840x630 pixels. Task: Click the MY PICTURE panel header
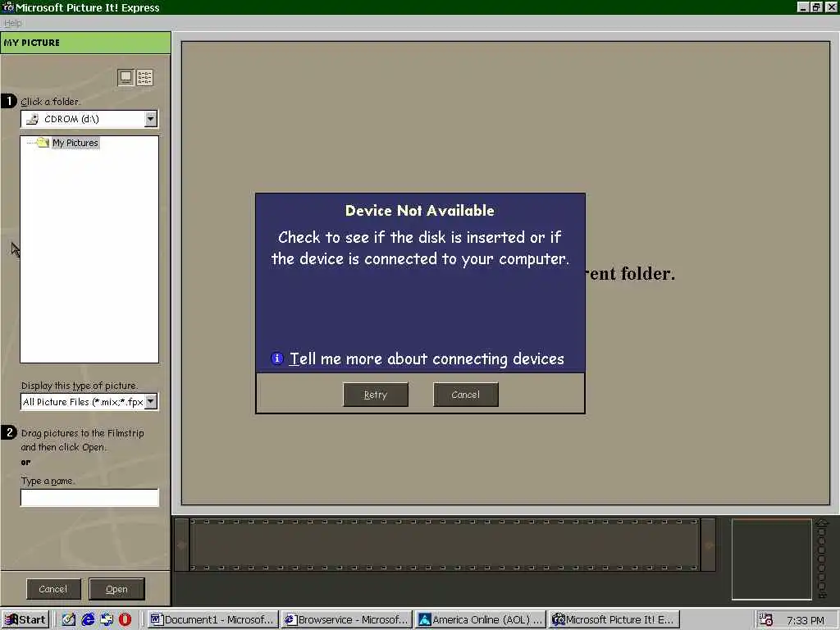pos(85,43)
